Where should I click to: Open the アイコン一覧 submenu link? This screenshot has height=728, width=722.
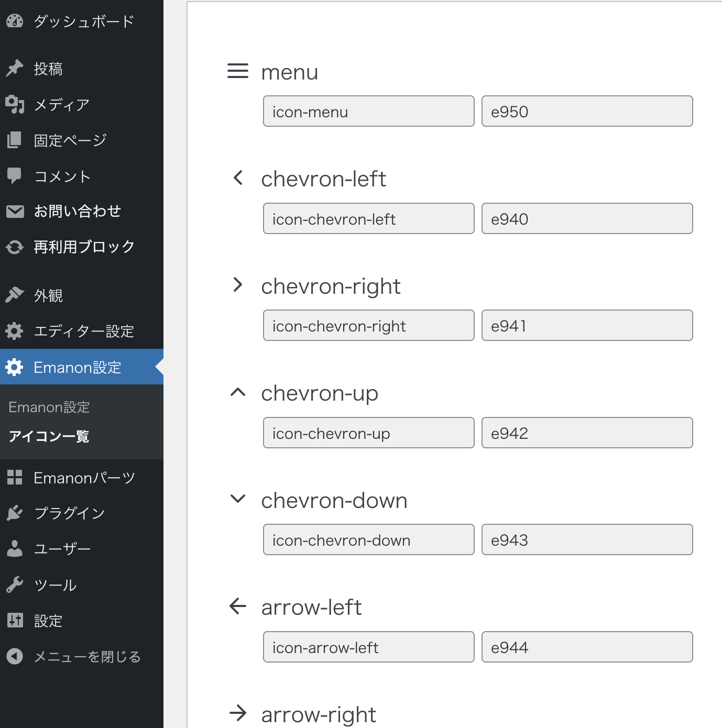point(49,436)
